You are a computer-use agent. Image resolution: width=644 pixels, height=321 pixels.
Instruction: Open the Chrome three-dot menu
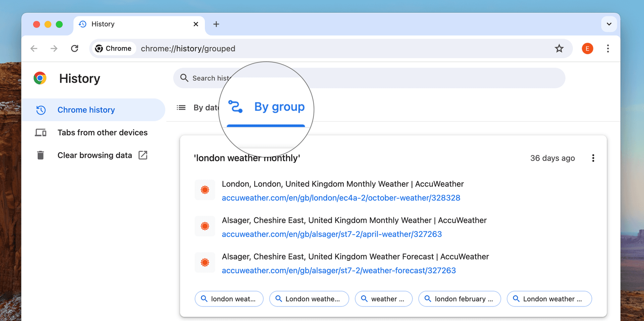608,48
